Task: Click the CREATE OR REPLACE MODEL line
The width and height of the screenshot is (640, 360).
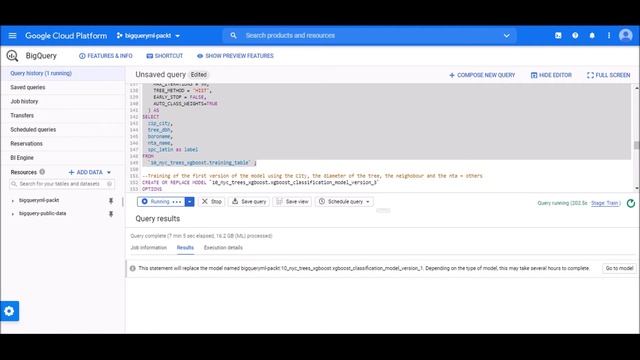Action: (260, 182)
